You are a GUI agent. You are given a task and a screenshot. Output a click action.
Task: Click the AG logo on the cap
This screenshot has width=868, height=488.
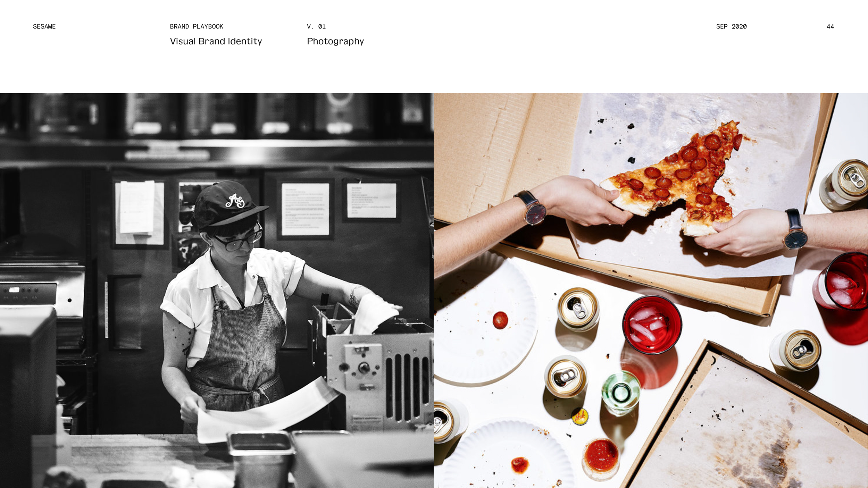pos(235,201)
